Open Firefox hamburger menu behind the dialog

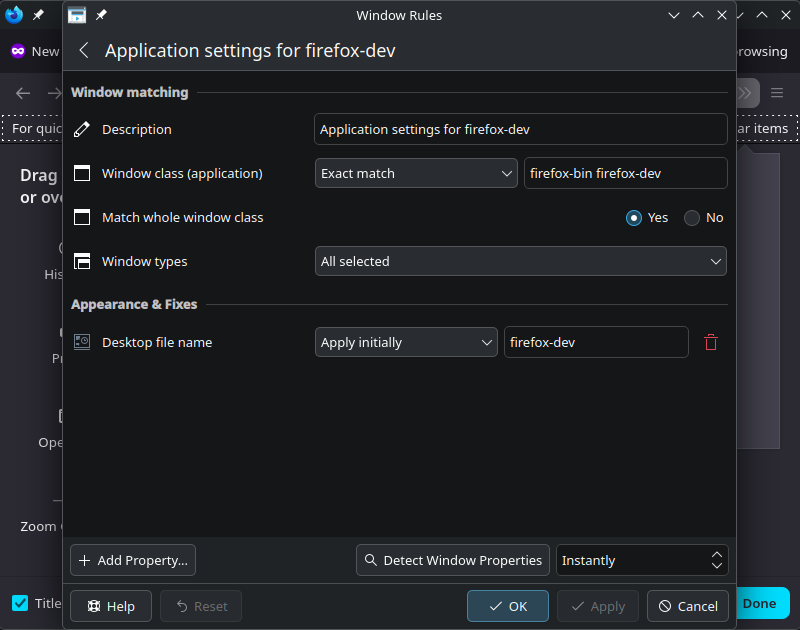[777, 93]
